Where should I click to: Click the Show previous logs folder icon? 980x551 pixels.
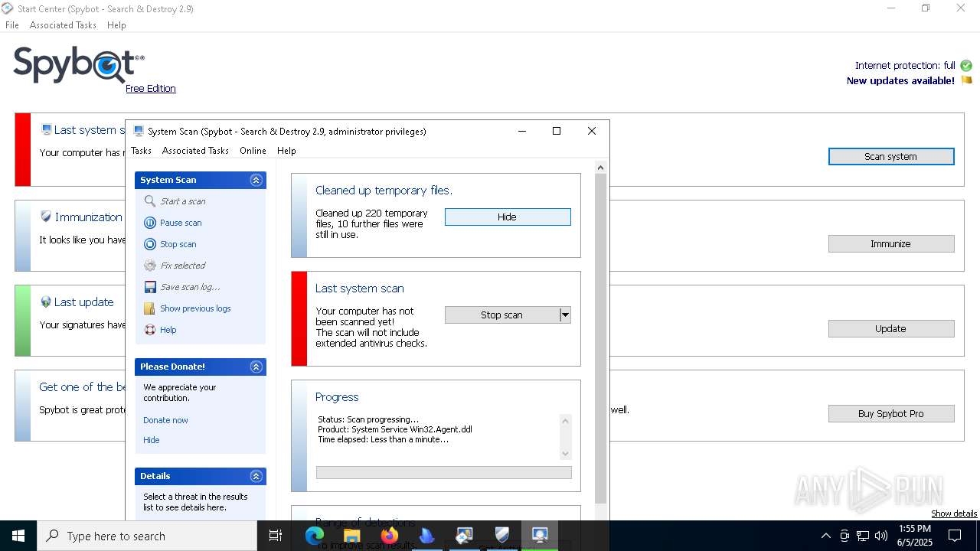point(150,308)
